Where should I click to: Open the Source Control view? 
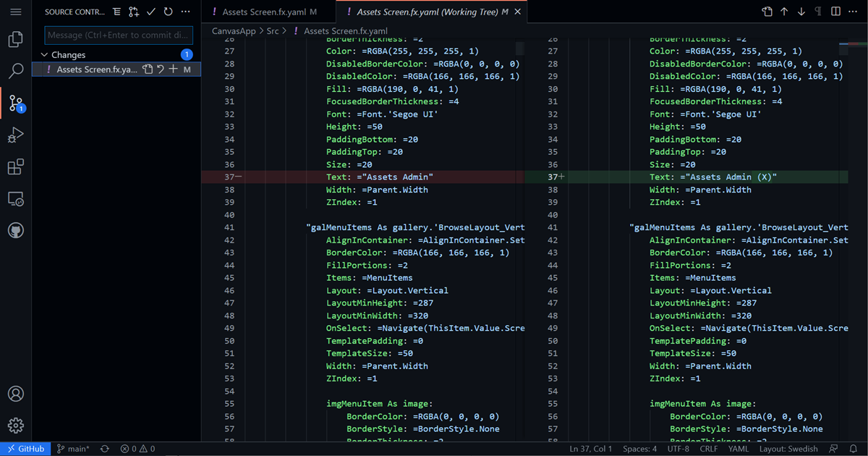coord(16,103)
